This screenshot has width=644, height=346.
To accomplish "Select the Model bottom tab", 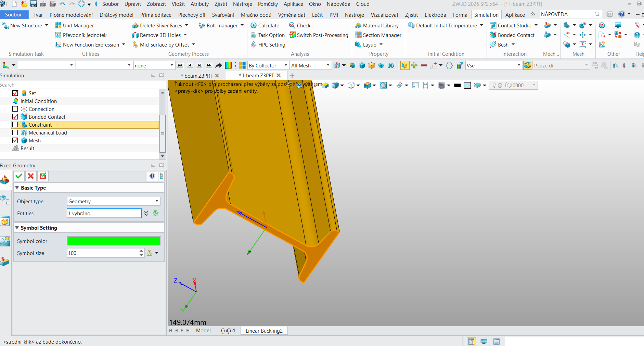I will point(203,331).
